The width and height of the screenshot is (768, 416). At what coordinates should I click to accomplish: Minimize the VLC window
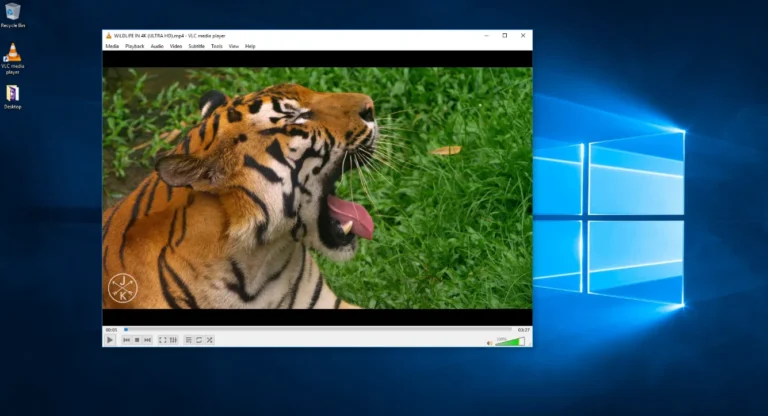[x=486, y=36]
